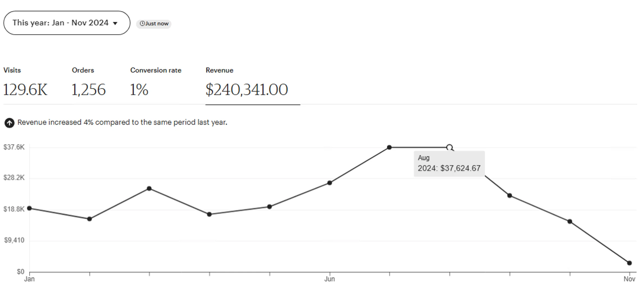The width and height of the screenshot is (644, 296).
Task: Click the "Revenue increased 4%" comparison text
Action: tap(122, 122)
